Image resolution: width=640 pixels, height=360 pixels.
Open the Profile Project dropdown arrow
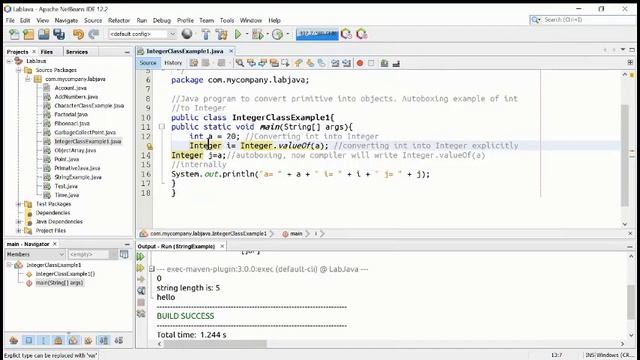pos(288,34)
